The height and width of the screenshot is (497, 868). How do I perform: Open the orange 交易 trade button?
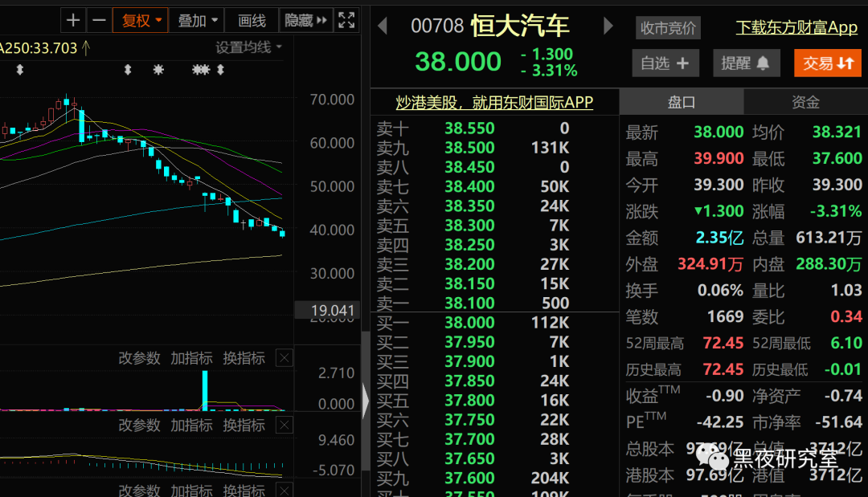click(x=828, y=63)
